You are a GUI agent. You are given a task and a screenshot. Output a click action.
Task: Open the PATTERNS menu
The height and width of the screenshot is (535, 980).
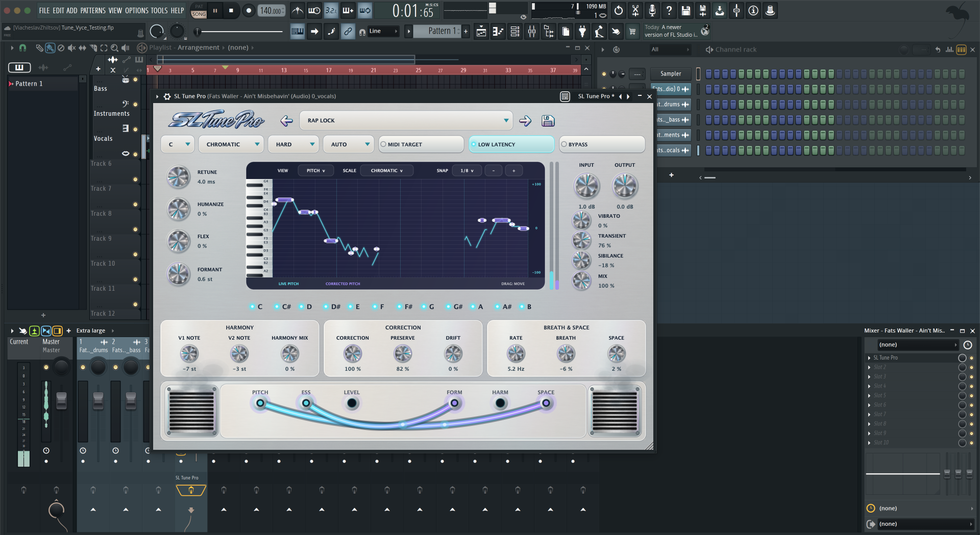point(93,10)
